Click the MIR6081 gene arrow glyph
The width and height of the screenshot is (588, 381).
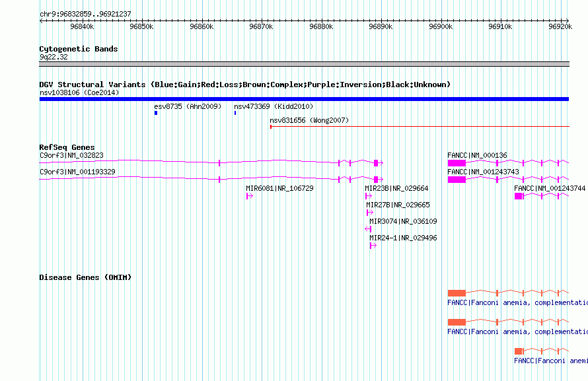point(250,196)
